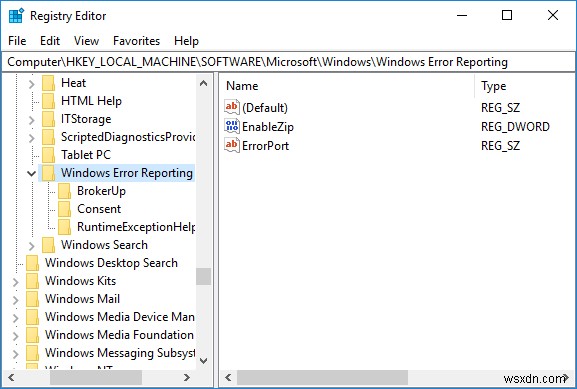The height and width of the screenshot is (389, 577).
Task: Click the tree pane's left scroll arrow
Action: click(x=11, y=378)
